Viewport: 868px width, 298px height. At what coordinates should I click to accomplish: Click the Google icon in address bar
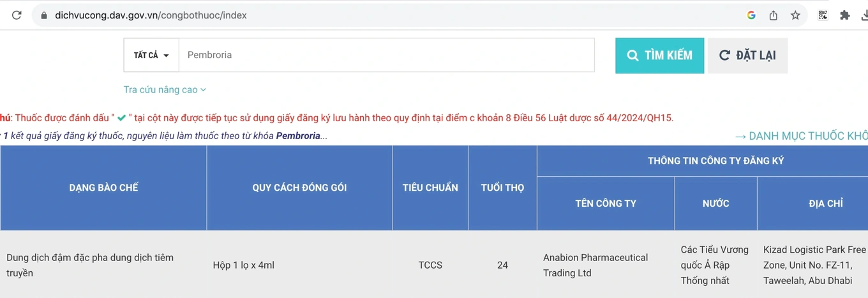tap(751, 15)
